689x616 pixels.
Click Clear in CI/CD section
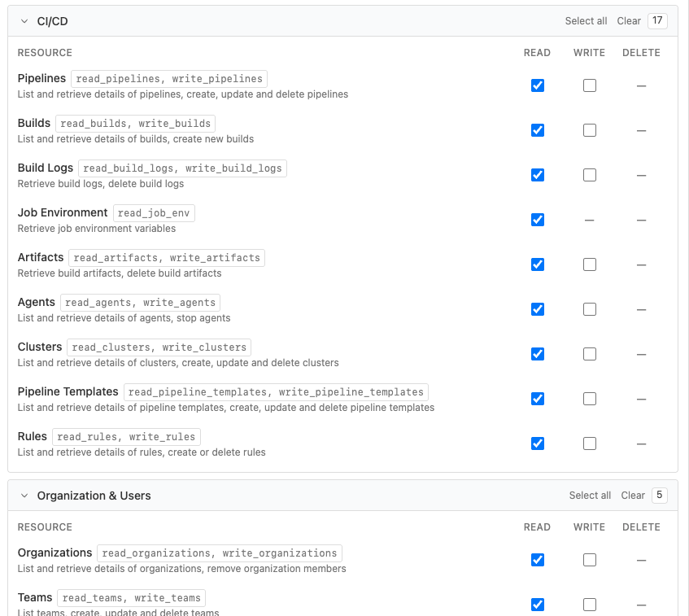pos(629,21)
